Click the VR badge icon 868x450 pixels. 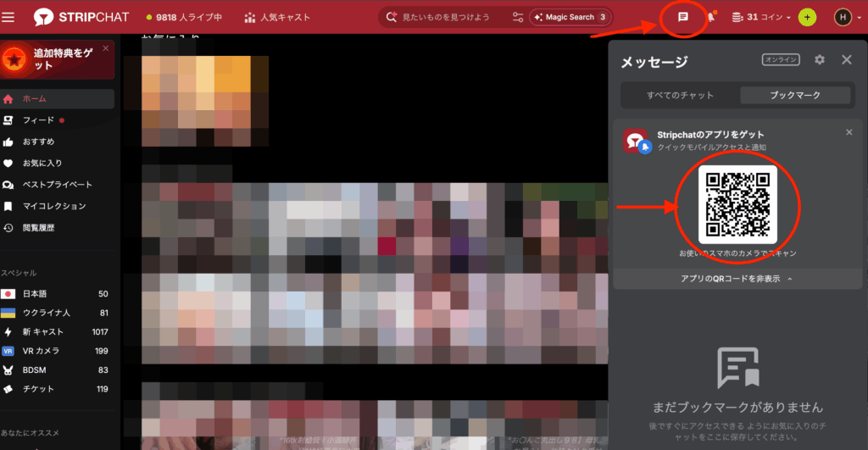[x=8, y=351]
